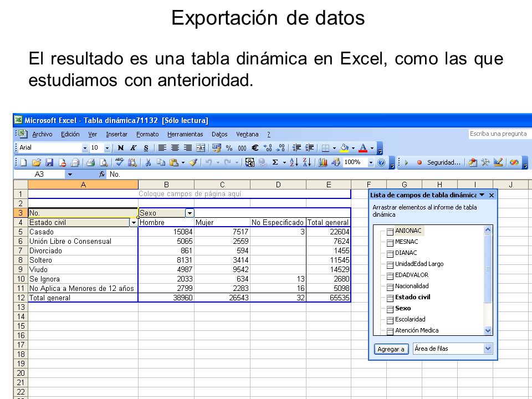Click the Seguridad... button

[x=443, y=162]
